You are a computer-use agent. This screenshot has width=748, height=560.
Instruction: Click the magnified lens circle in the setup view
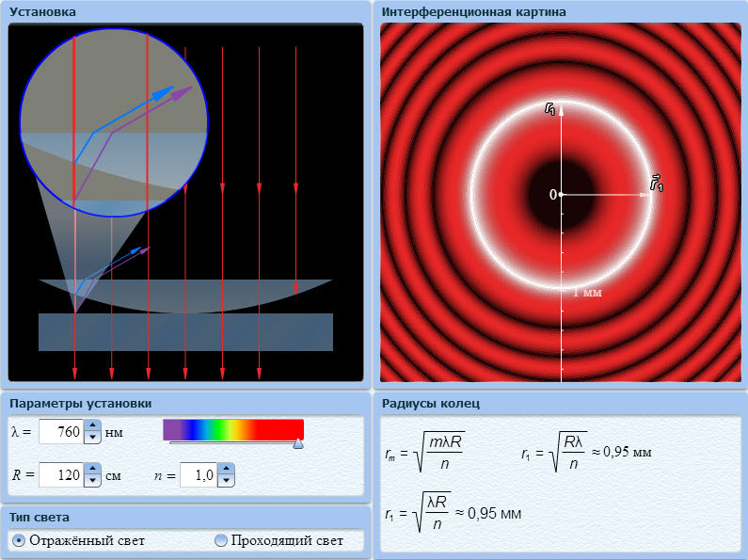[114, 122]
